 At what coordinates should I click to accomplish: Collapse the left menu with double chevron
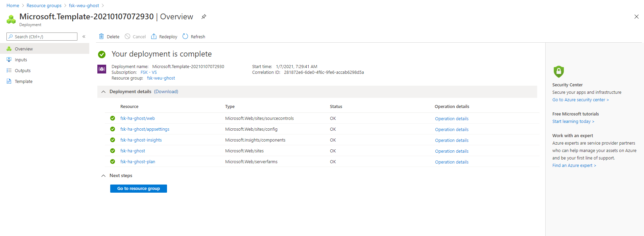(x=84, y=37)
